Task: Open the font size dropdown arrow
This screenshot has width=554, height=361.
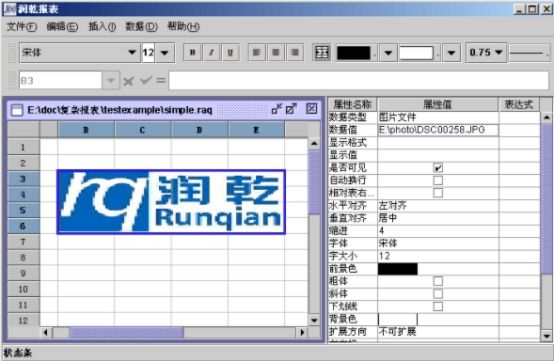Action: (x=165, y=53)
